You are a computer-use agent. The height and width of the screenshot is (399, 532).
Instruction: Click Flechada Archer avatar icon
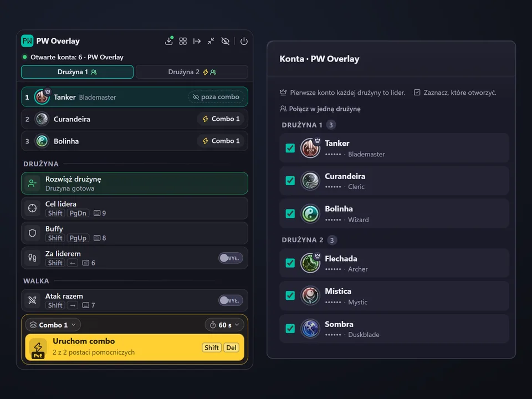(x=310, y=263)
